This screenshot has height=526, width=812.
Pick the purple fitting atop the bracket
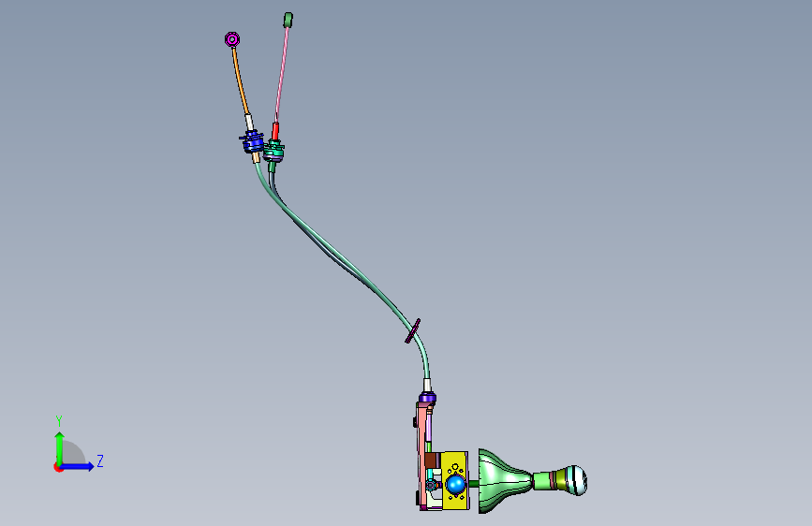coord(427,398)
